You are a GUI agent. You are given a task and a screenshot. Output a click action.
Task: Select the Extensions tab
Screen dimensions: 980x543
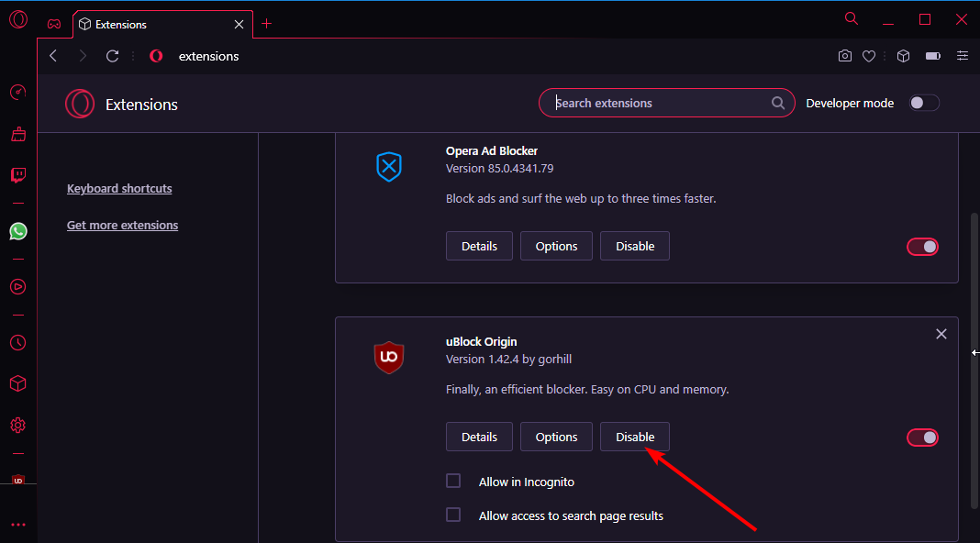[x=162, y=25]
